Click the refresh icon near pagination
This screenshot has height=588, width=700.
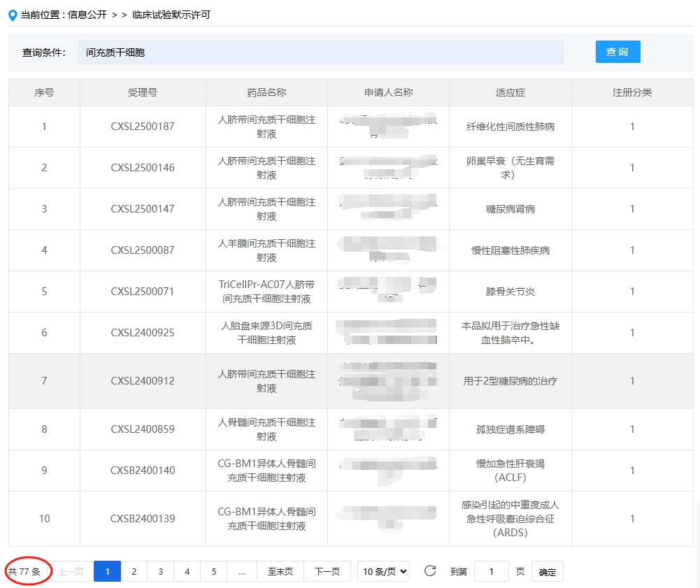pos(430,571)
